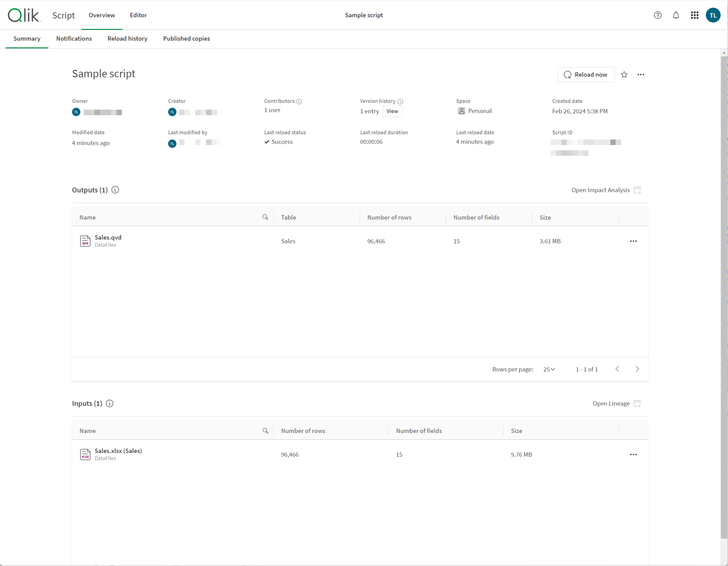Switch to the Notifications tab

point(74,38)
